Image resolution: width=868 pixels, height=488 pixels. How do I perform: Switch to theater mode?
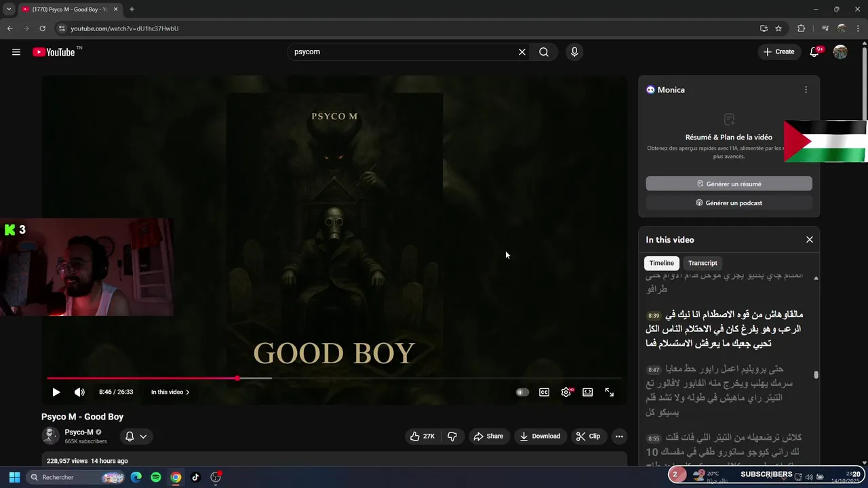pyautogui.click(x=588, y=392)
